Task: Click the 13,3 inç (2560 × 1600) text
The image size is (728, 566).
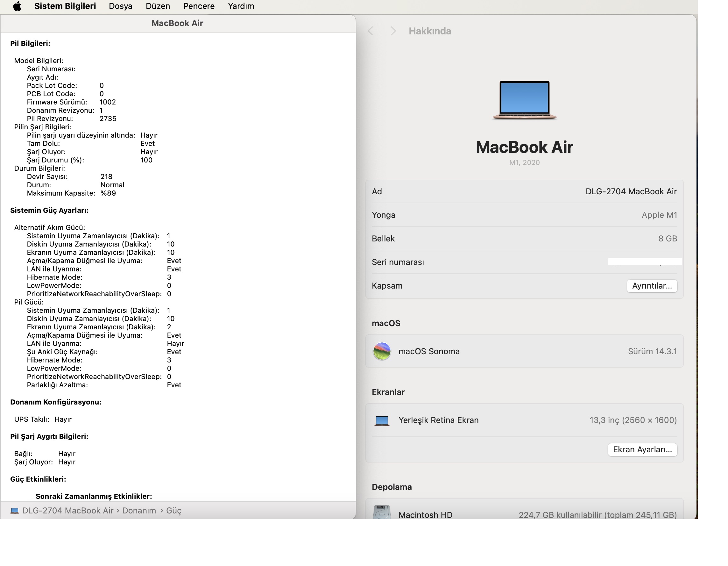Action: [633, 420]
